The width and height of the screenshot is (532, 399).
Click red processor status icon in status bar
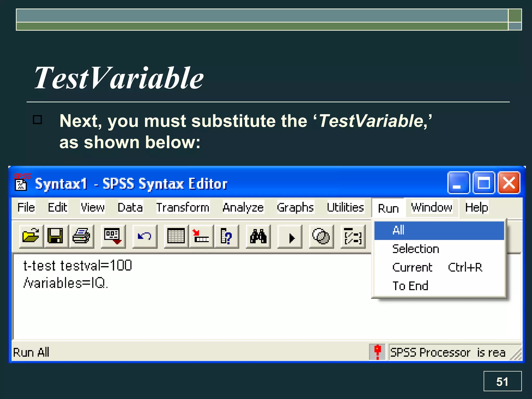[x=377, y=352]
